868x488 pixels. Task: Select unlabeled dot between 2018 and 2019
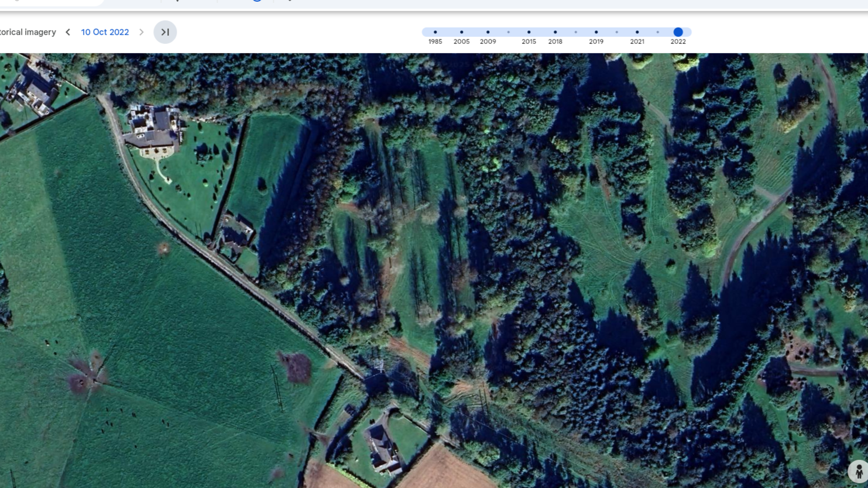(x=575, y=32)
